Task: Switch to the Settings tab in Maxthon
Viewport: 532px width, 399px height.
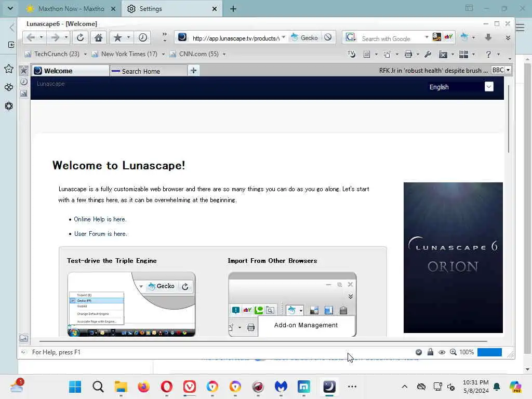Action: (172, 9)
